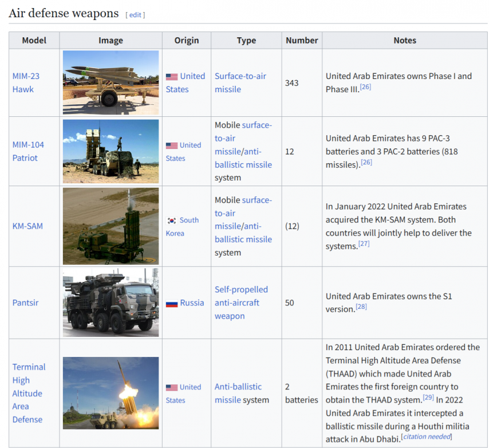Viewport: 489px width, 448px height.
Task: Click the citation needed tag
Action: [427, 437]
